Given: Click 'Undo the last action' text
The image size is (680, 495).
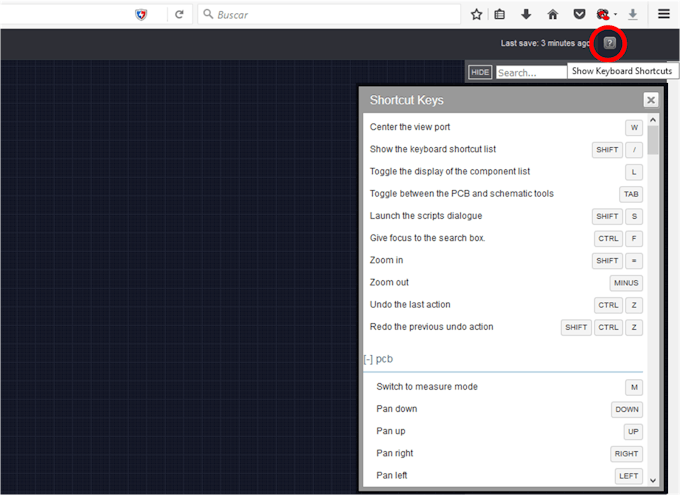Looking at the screenshot, I should pos(410,305).
